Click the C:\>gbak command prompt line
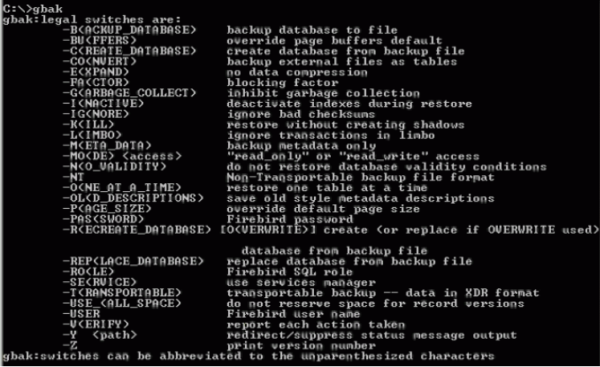The image size is (600, 367). pos(33,8)
